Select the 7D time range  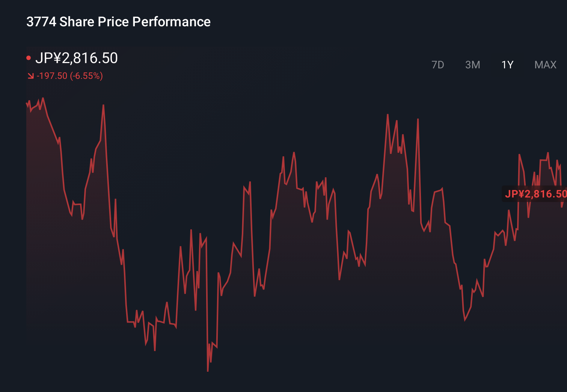(438, 65)
